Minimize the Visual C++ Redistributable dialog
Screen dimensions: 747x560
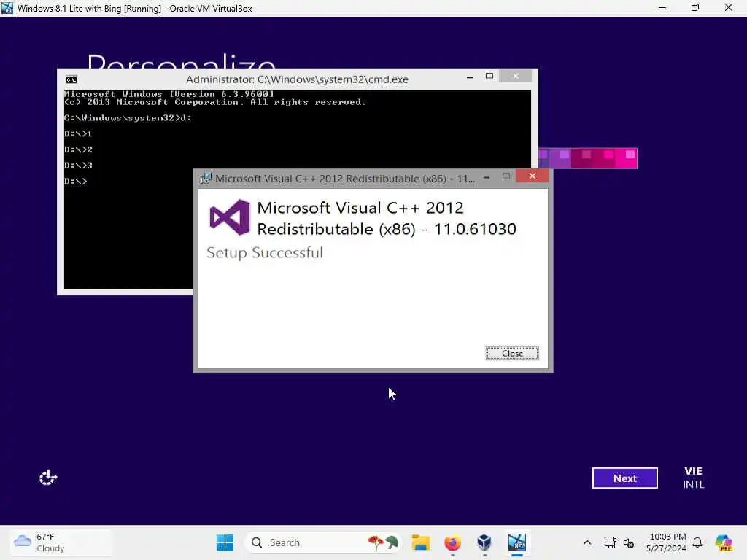click(x=487, y=177)
